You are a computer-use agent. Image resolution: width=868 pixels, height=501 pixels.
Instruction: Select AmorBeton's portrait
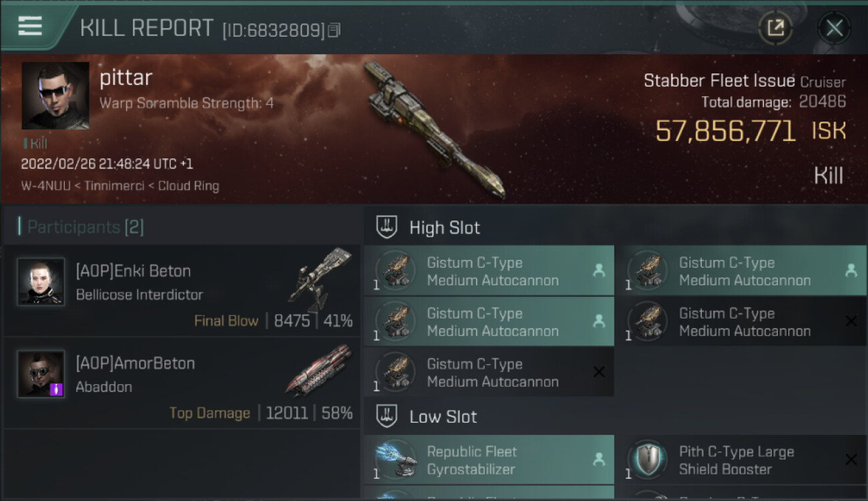tap(41, 374)
